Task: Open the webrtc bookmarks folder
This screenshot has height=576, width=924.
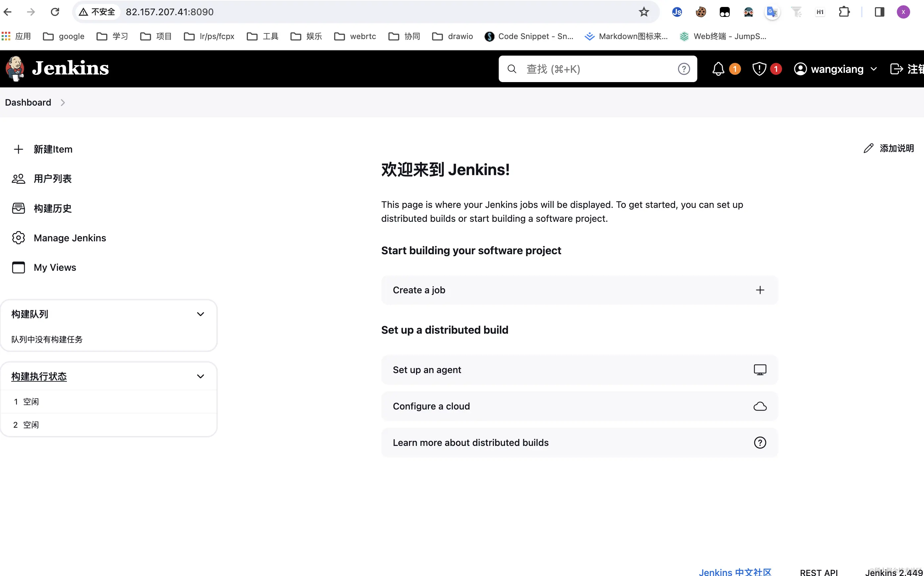Action: (x=355, y=36)
